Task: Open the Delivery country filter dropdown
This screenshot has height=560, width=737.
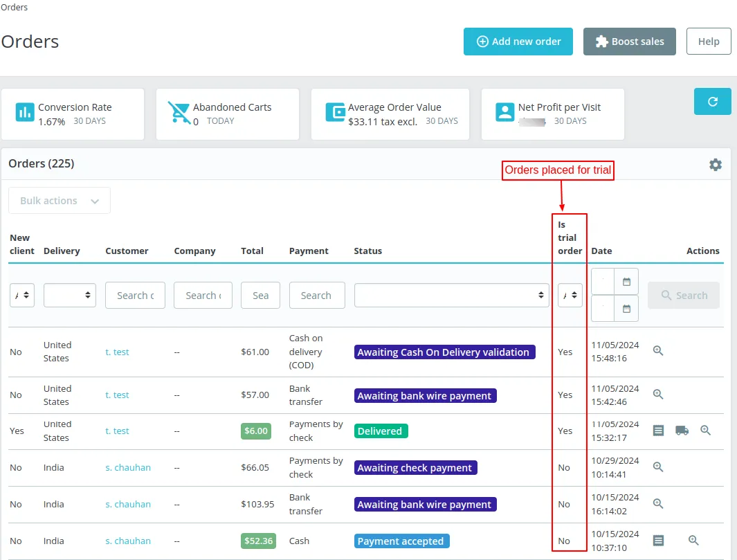Action: (69, 296)
